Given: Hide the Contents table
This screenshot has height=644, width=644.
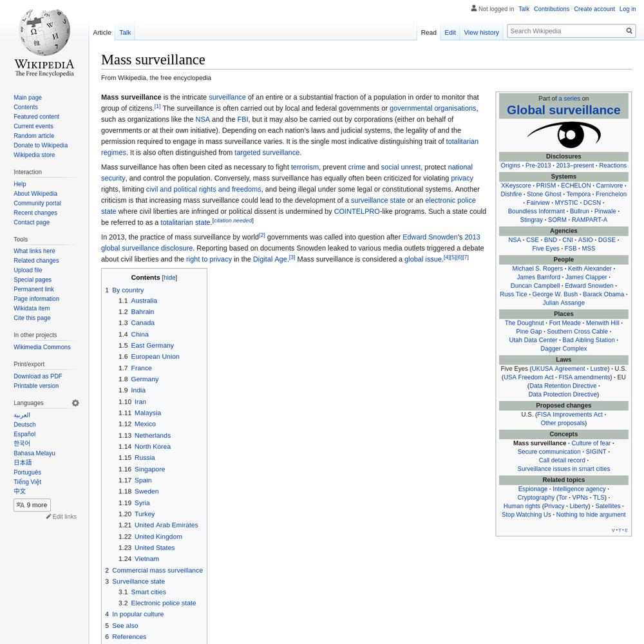Looking at the screenshot, I should pyautogui.click(x=169, y=278).
